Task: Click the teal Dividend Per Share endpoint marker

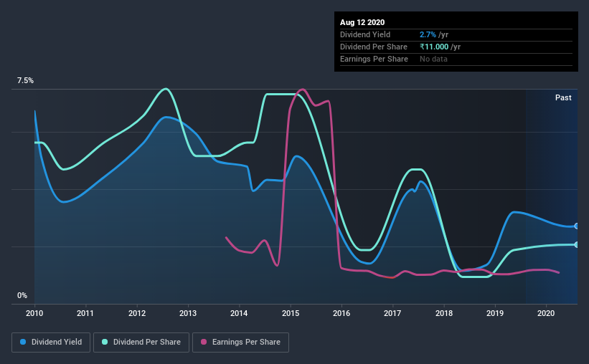Action: point(577,244)
